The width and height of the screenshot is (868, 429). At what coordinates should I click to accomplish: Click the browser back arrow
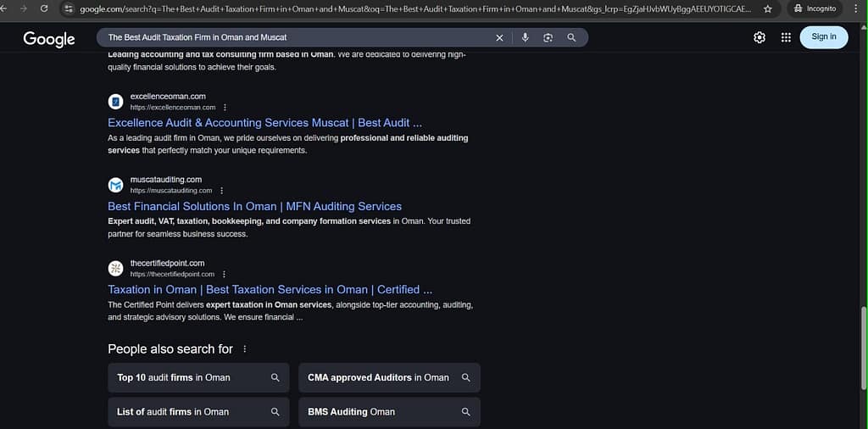pyautogui.click(x=4, y=8)
